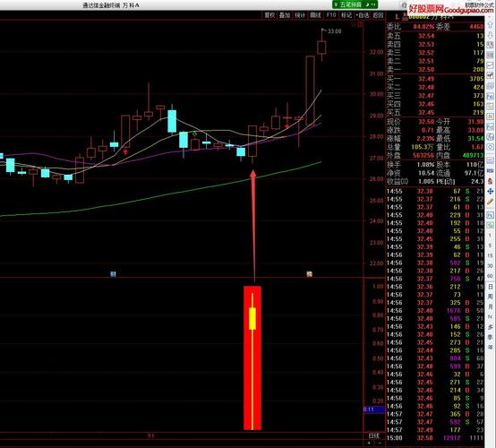The image size is (496, 448).
Task: Select the pencil drawing icon in sidebar
Action: (x=491, y=202)
